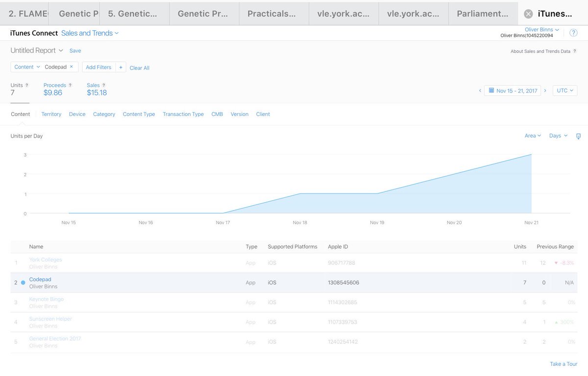588x376 pixels.
Task: Open About Sales and Trends help icon
Action: click(x=575, y=51)
